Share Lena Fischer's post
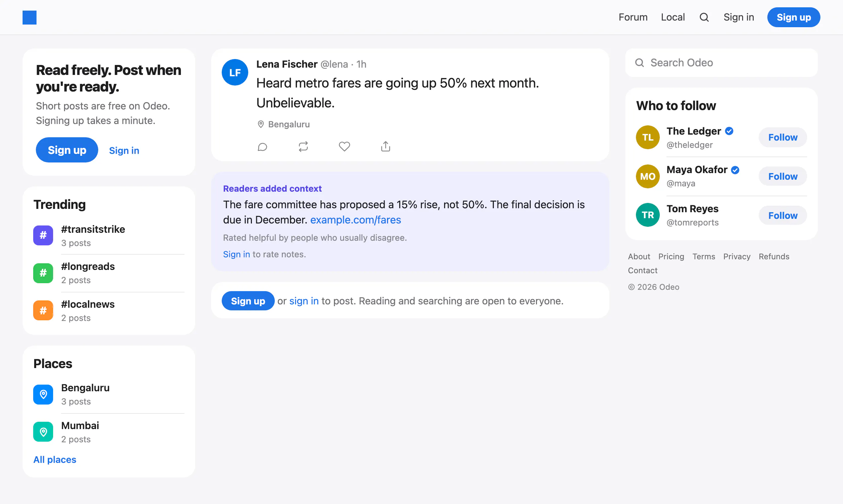This screenshot has width=843, height=504. tap(385, 146)
